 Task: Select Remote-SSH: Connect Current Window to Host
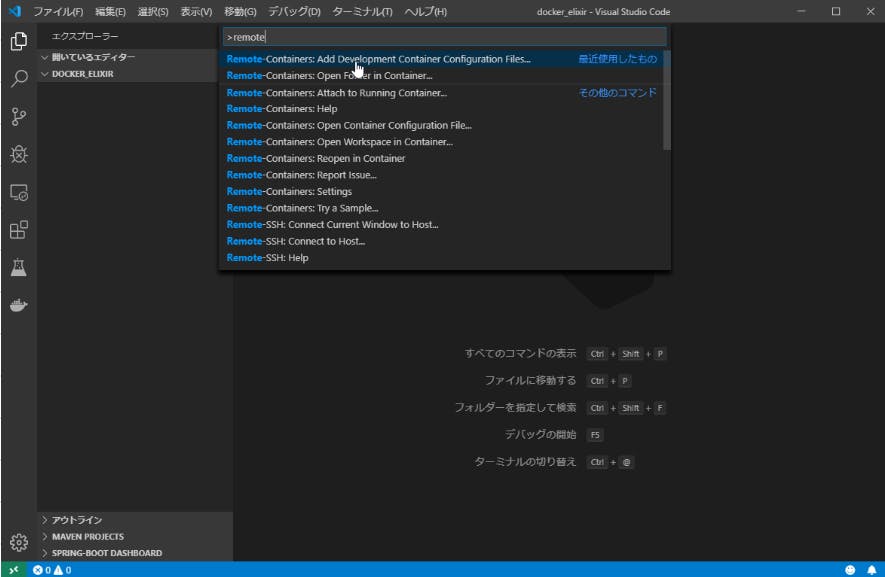coord(441,224)
